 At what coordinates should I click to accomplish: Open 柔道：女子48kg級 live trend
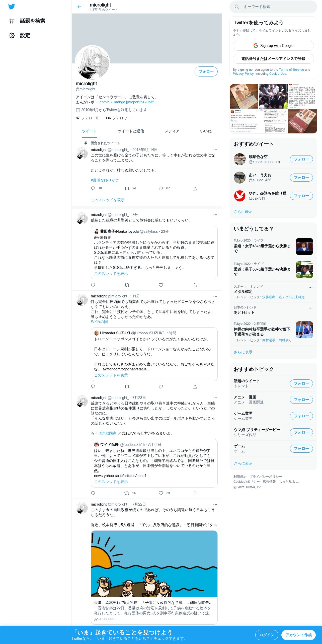click(273, 247)
